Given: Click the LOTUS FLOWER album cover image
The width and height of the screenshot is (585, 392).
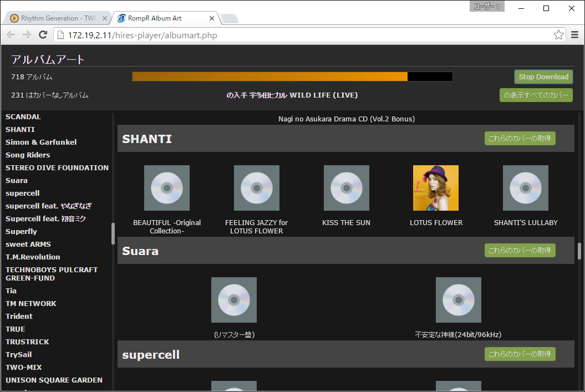Looking at the screenshot, I should (x=436, y=188).
